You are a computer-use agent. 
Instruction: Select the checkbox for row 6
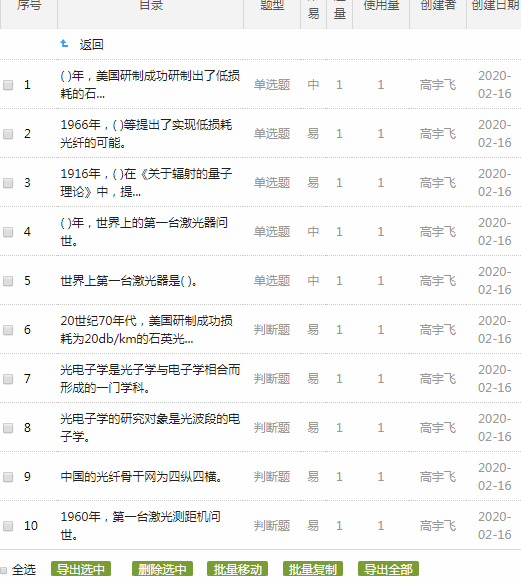tap(8, 330)
